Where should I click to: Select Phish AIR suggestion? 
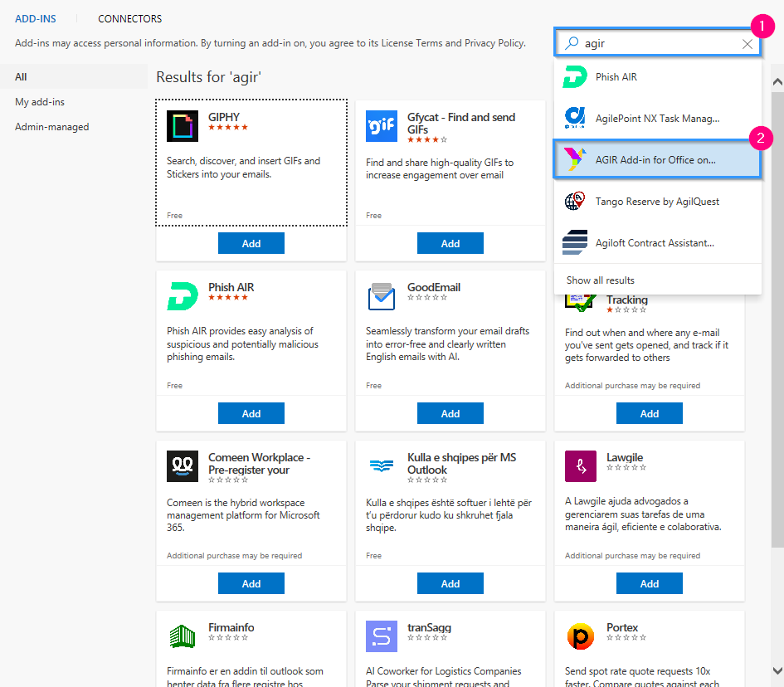pos(658,77)
